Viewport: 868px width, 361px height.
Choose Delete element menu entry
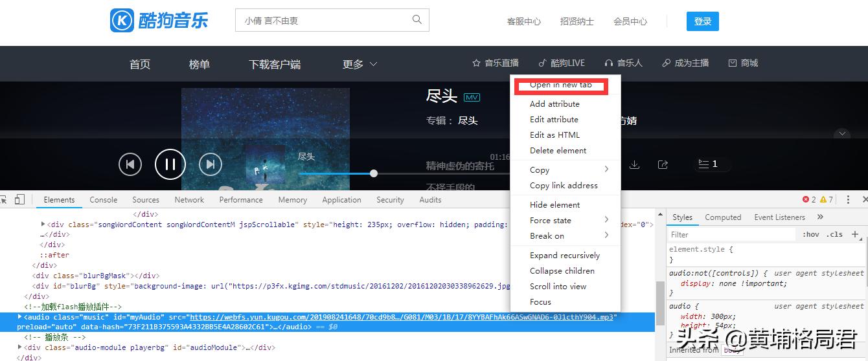pos(558,150)
